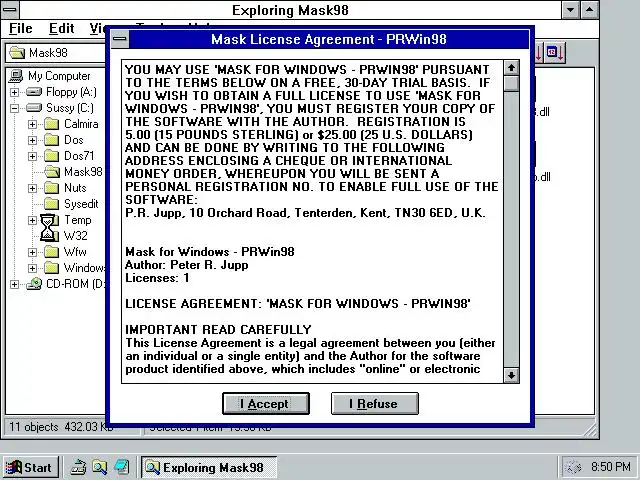This screenshot has width=640, height=480.
Task: Click the Dos71 folder icon
Action: (51, 156)
